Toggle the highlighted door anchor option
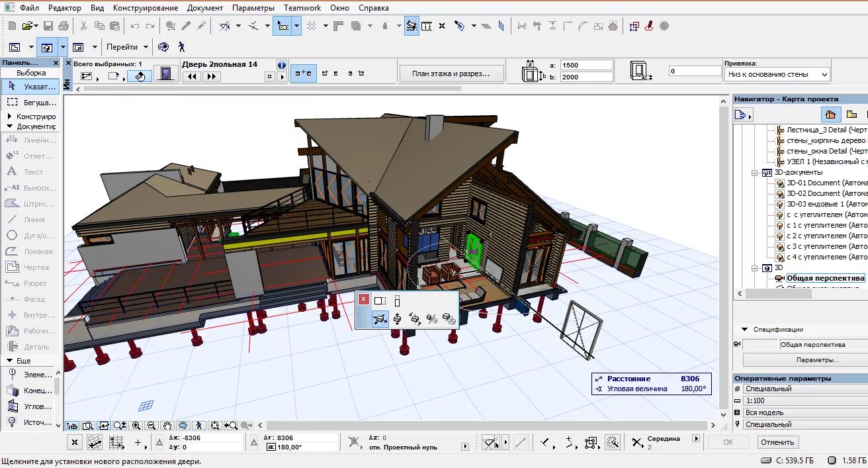This screenshot has width=868, height=468. pyautogui.click(x=305, y=73)
